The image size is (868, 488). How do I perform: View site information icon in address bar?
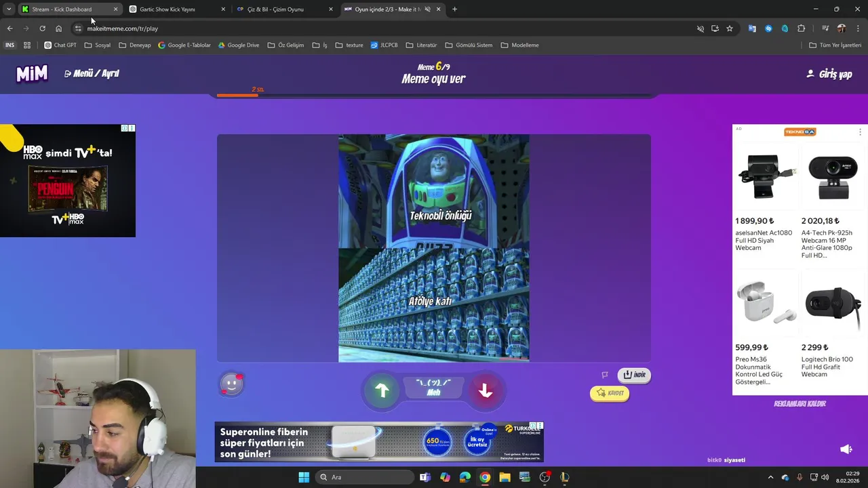(78, 28)
